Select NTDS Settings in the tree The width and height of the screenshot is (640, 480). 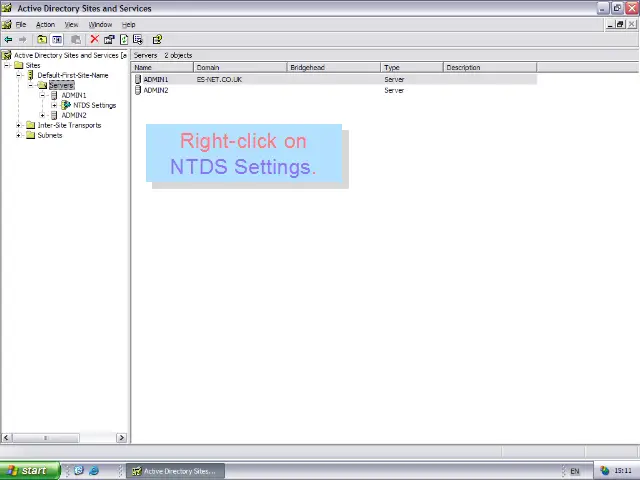pyautogui.click(x=94, y=105)
